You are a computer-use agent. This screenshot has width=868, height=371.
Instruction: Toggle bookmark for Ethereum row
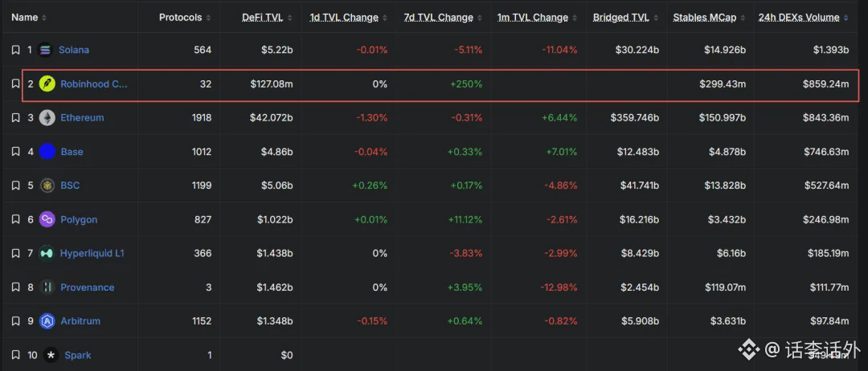click(x=15, y=118)
